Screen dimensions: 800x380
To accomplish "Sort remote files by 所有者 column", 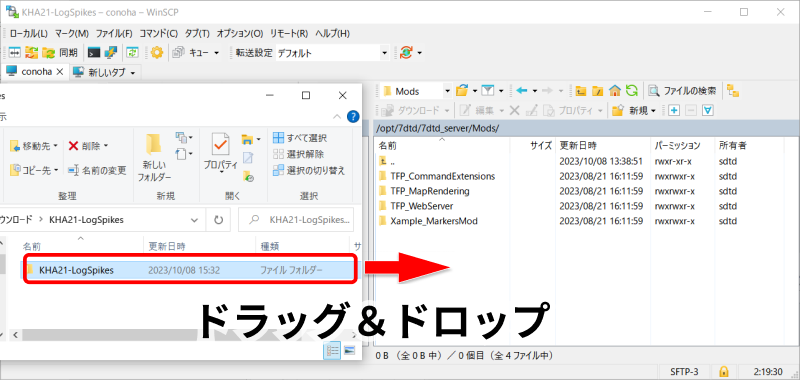I will tap(749, 145).
